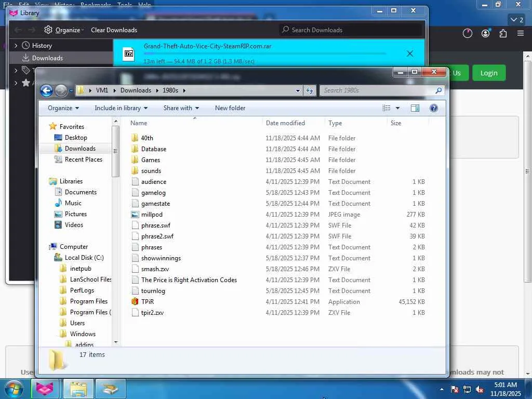The width and height of the screenshot is (532, 399).
Task: Select the TPiR application icon
Action: tap(135, 302)
